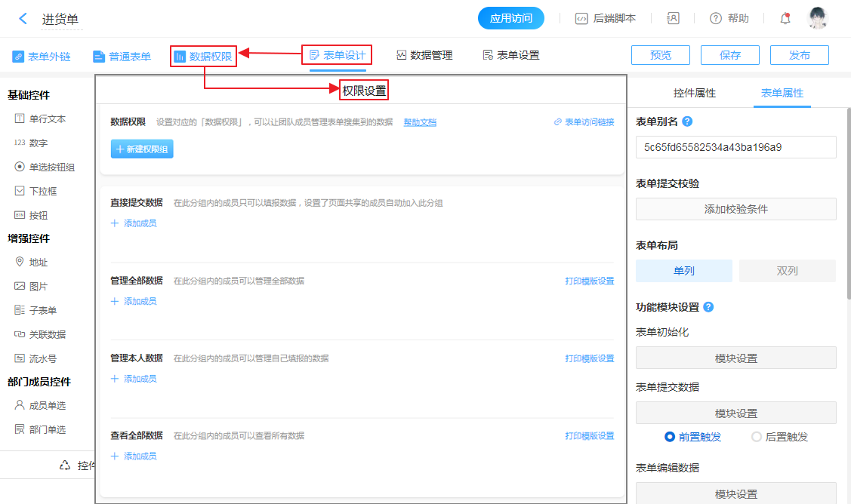Select 后置触发 radio option
Image resolution: width=851 pixels, height=504 pixels.
pyautogui.click(x=757, y=437)
